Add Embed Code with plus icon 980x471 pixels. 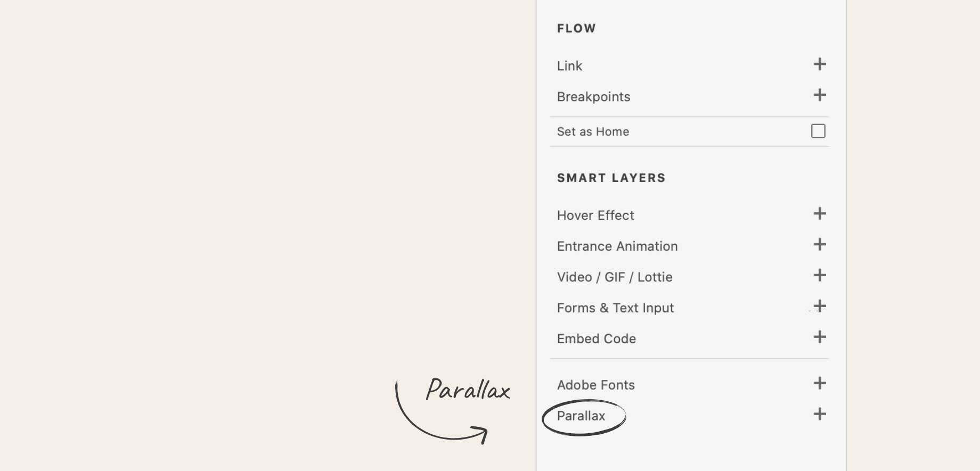point(820,337)
